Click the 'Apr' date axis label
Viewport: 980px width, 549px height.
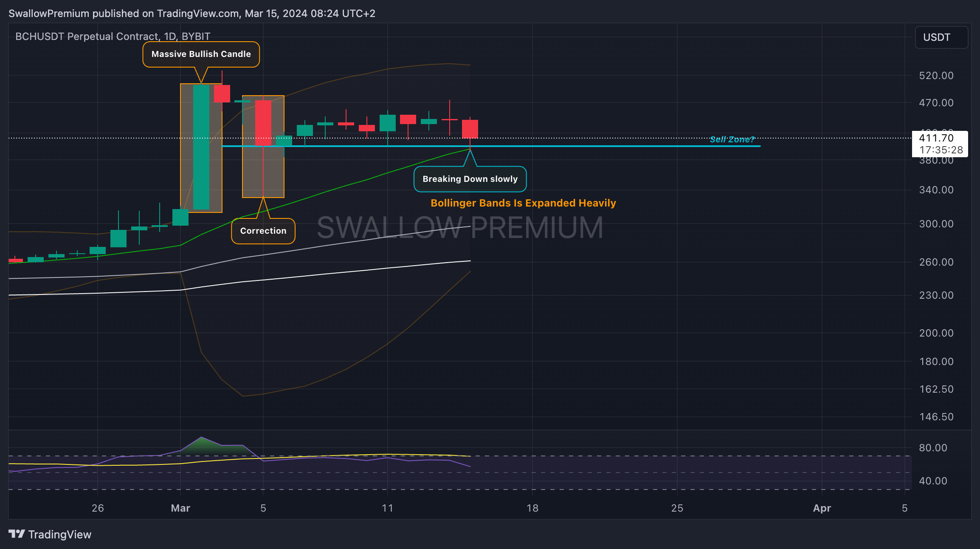[822, 508]
